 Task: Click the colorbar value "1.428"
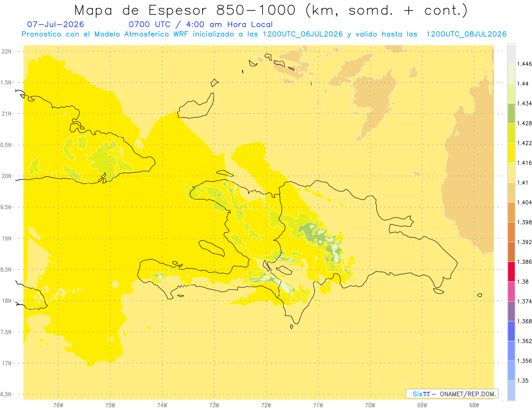[525, 123]
